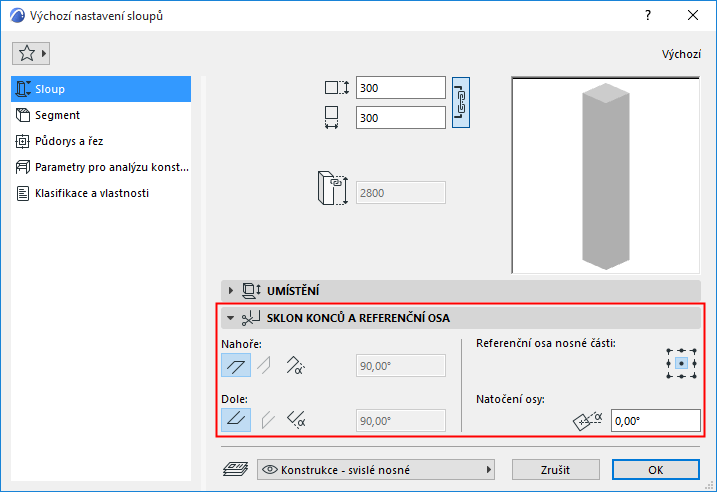
Task: Click the Dole: label
Action: [235, 399]
